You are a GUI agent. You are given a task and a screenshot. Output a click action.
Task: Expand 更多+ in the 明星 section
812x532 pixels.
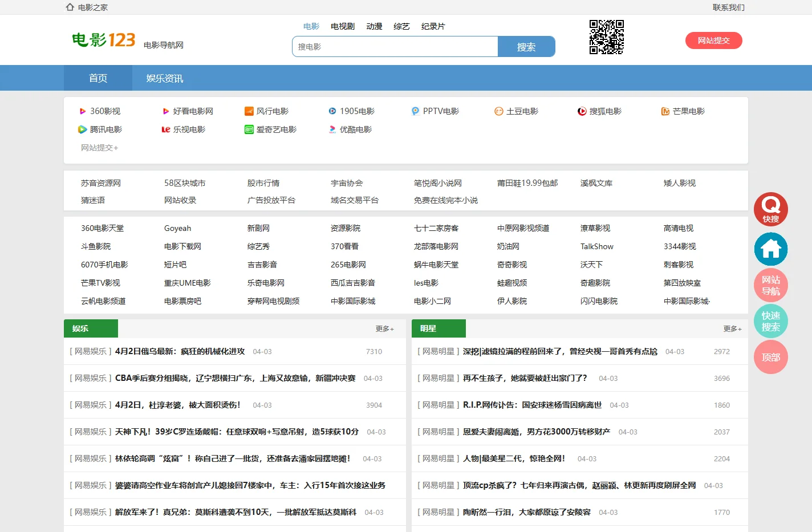coord(733,329)
